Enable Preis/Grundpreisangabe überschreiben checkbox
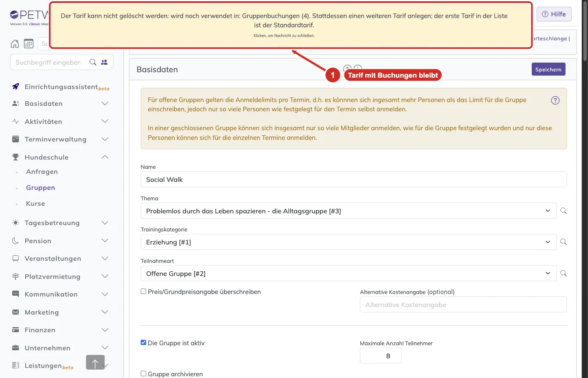The image size is (588, 378). [x=143, y=291]
